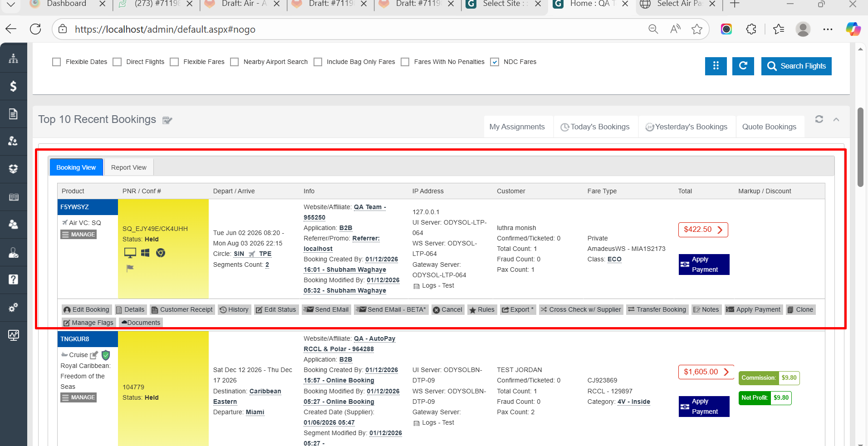
Task: Click the blue reset refresh button
Action: (x=743, y=66)
